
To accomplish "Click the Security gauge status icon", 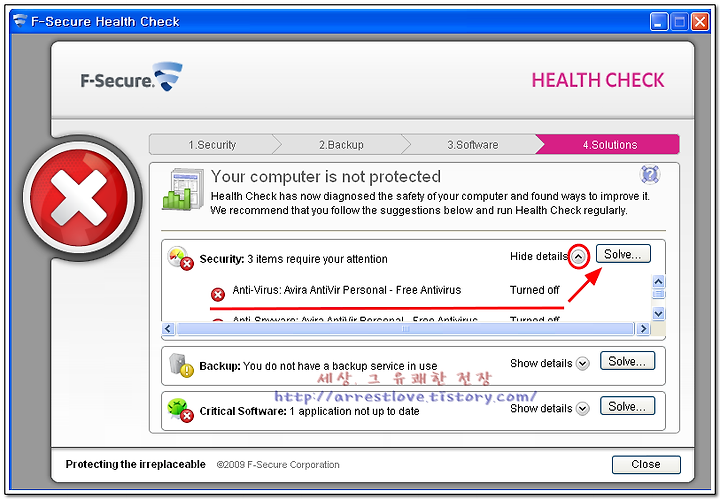I will pos(180,259).
